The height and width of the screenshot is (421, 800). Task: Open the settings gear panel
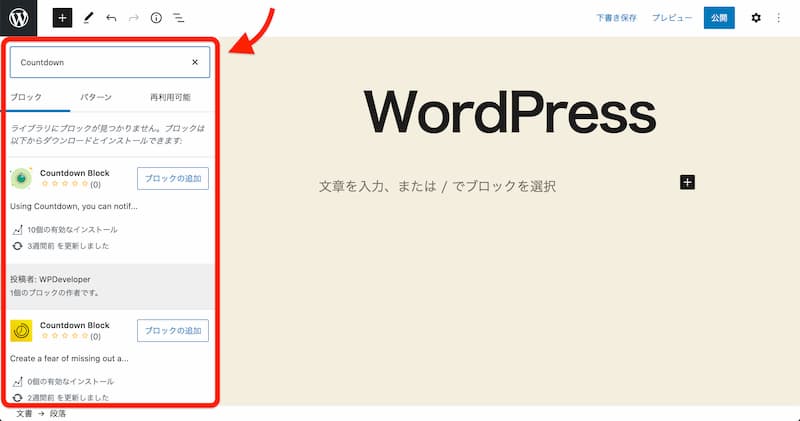coord(756,18)
